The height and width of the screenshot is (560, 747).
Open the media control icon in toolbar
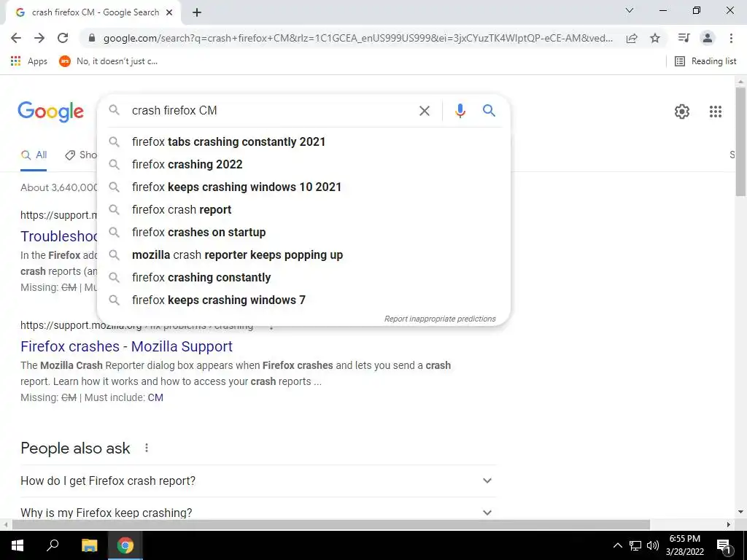(684, 38)
